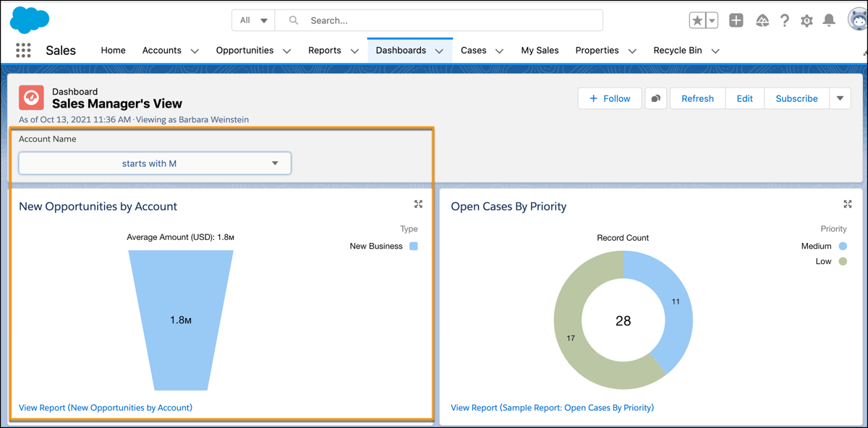The image size is (868, 428).
Task: Click the Sales Manager's View title
Action: (117, 104)
